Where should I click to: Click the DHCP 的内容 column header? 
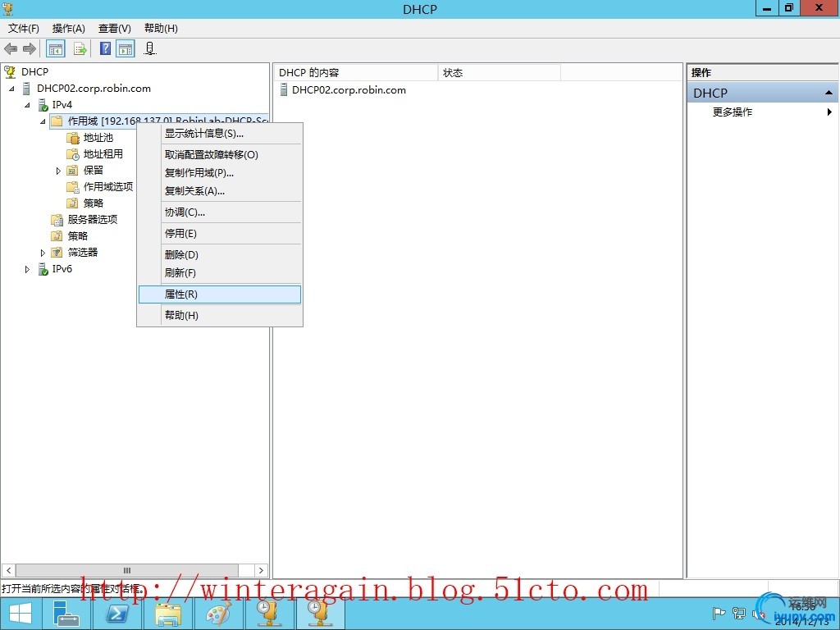356,73
